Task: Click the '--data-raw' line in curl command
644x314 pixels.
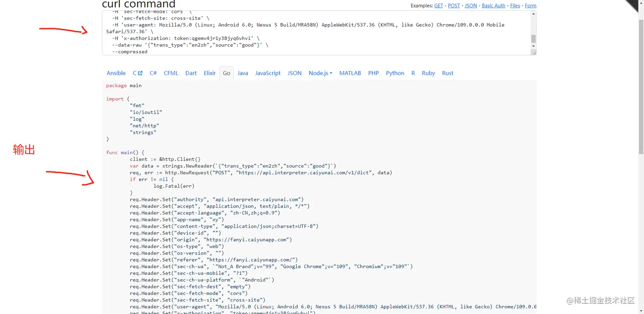Action: (190, 45)
